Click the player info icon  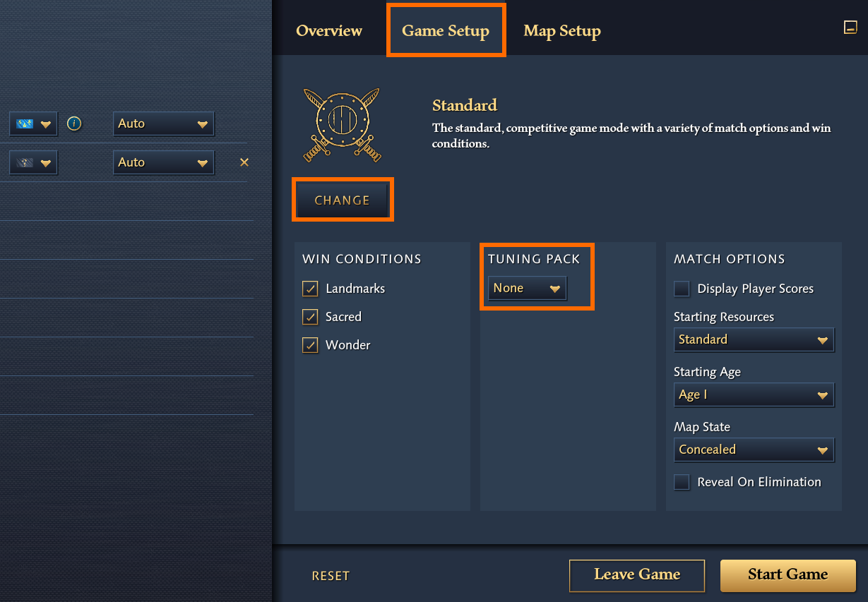point(74,124)
